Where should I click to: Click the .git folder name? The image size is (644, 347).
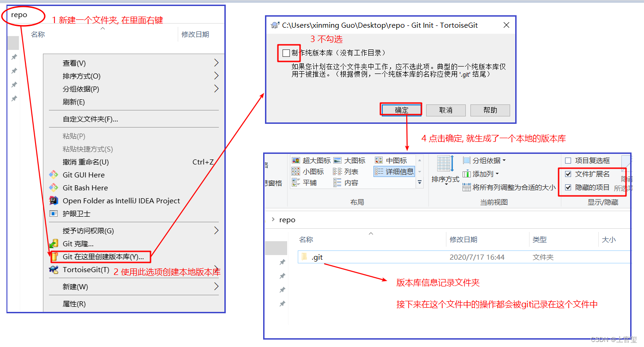point(317,257)
